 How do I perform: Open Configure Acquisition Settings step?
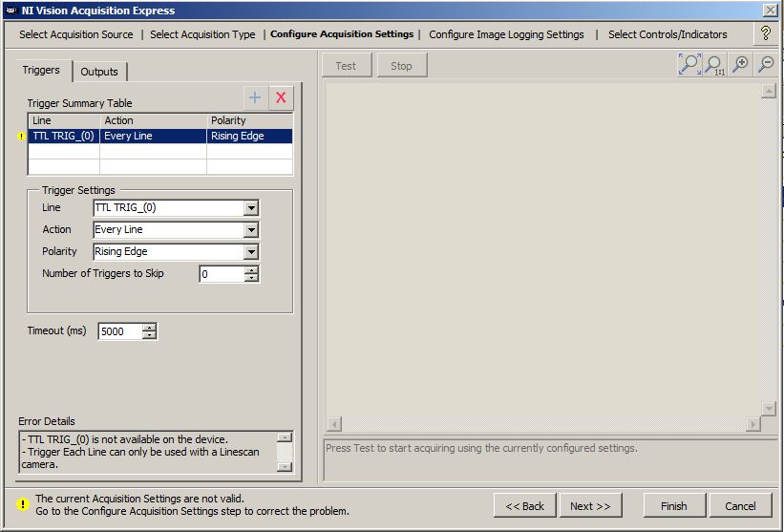point(342,34)
